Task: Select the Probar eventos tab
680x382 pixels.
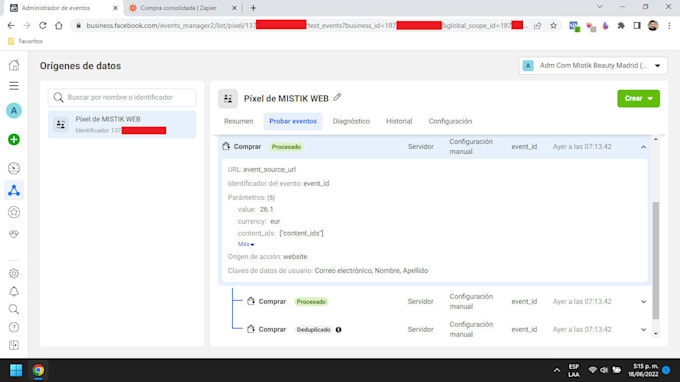Action: click(x=293, y=121)
